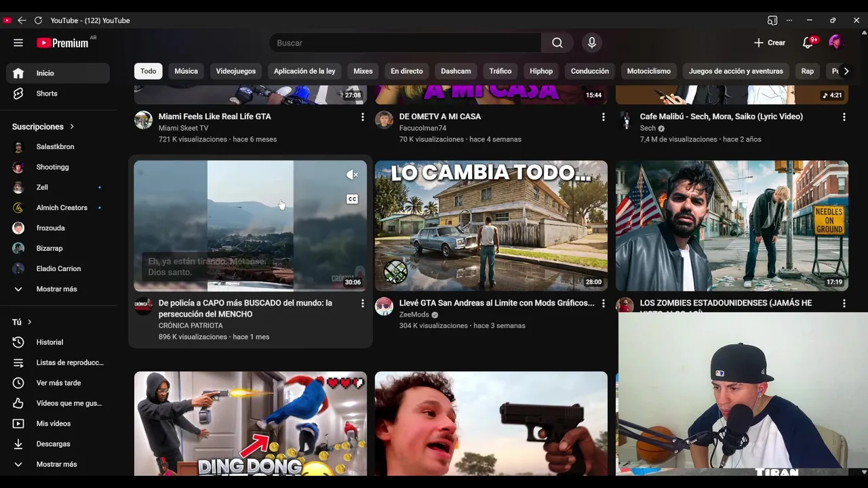
Task: Open NEEDLES ON GROUND video thumbnail
Action: 732,226
